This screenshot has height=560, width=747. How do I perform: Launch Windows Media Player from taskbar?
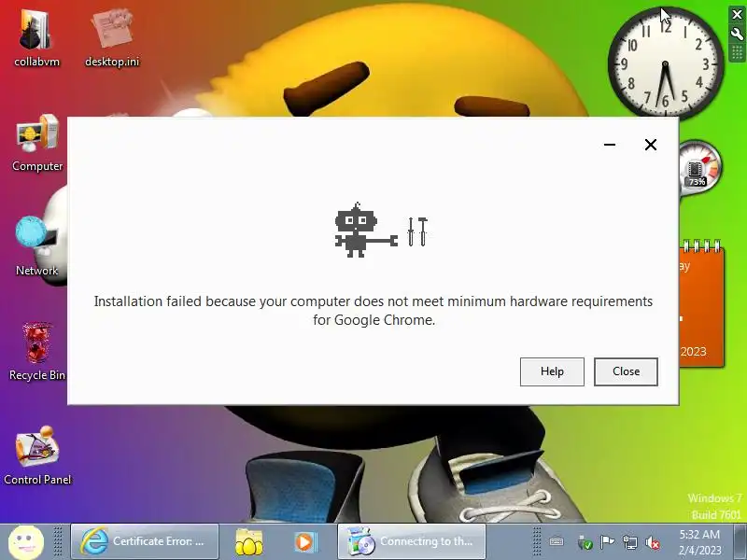(x=305, y=542)
